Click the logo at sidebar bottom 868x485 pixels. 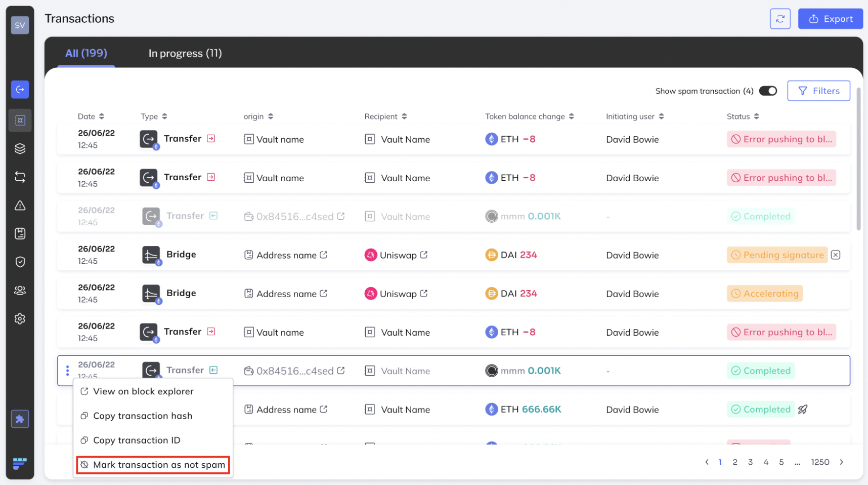20,463
